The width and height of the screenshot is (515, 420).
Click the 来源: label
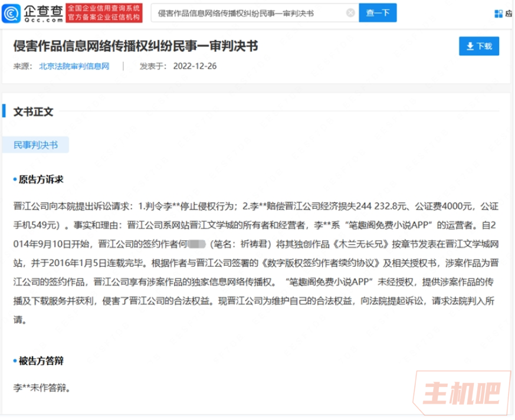[22, 66]
